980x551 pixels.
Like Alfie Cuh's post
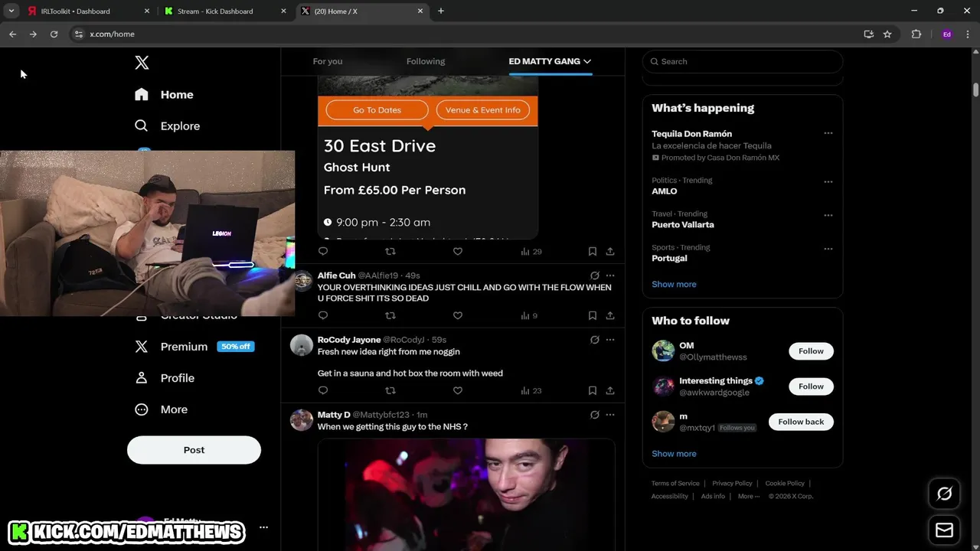click(x=458, y=315)
